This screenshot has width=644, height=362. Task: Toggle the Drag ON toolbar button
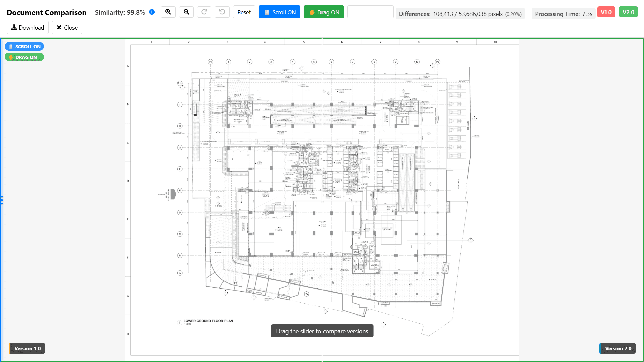click(x=324, y=12)
